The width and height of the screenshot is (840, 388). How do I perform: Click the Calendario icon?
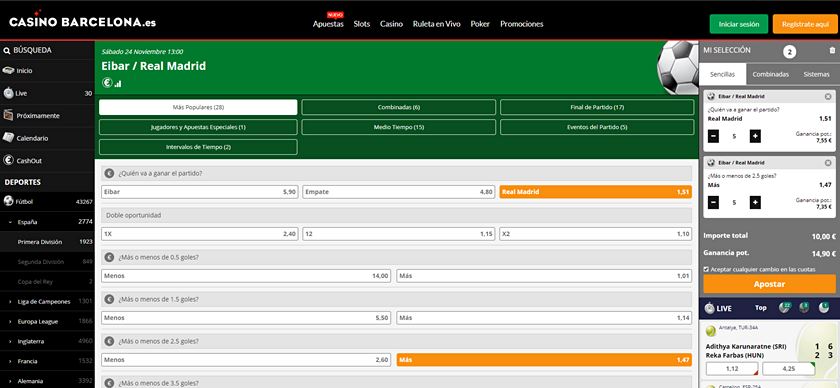[x=8, y=138]
